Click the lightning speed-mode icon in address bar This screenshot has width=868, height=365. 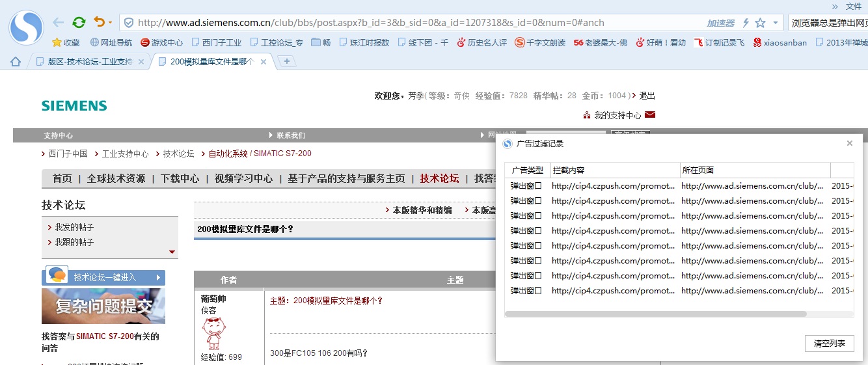746,23
